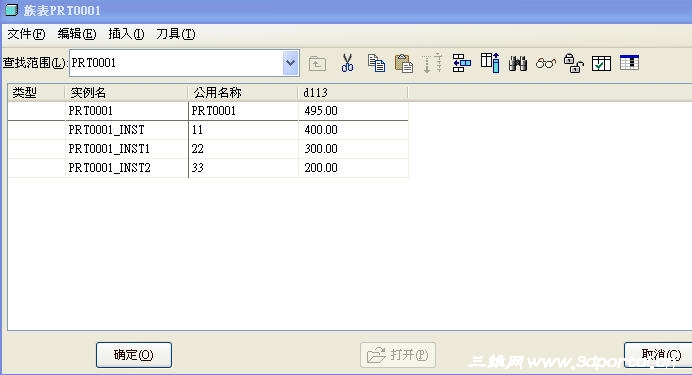This screenshot has width=692, height=375.
Task: Click the 公用名称 column header
Action: coord(243,93)
